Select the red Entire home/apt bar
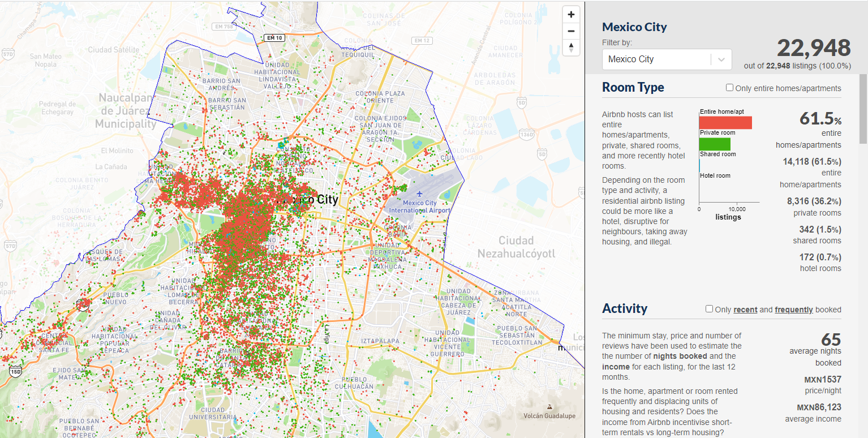Screen dimensions: 868x438 [x=725, y=123]
